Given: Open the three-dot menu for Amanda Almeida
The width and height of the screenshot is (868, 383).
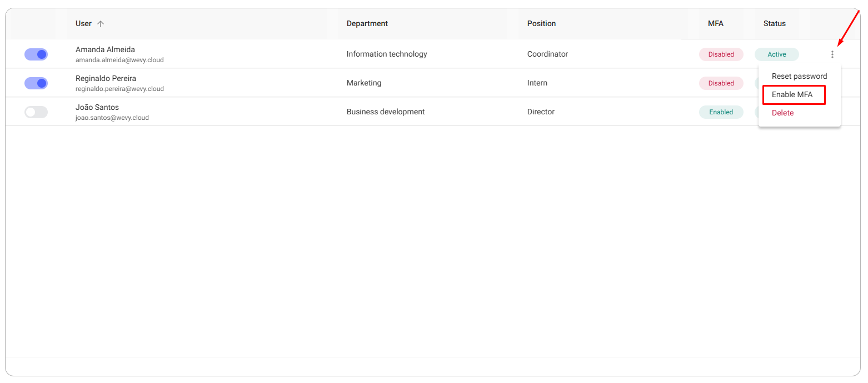Looking at the screenshot, I should (x=832, y=54).
